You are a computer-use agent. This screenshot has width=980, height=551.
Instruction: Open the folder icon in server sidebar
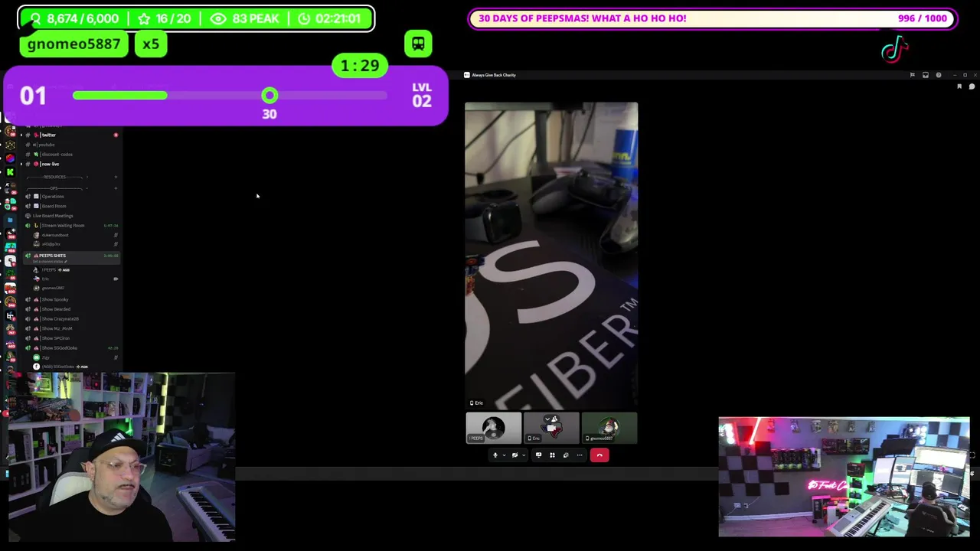pos(10,220)
